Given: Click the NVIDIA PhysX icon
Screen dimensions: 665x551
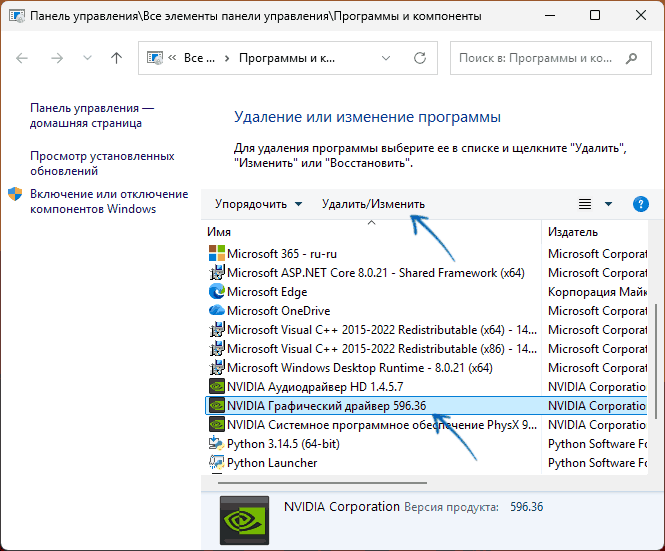Looking at the screenshot, I should tap(217, 425).
